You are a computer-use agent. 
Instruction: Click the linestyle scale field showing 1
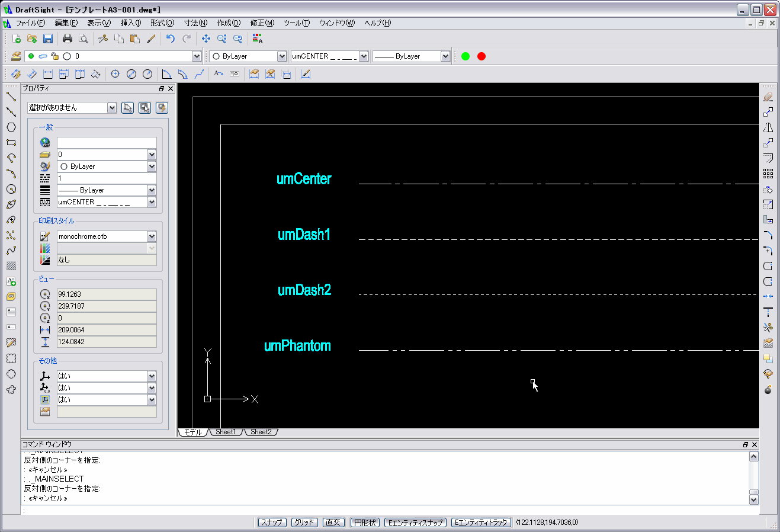coord(107,178)
